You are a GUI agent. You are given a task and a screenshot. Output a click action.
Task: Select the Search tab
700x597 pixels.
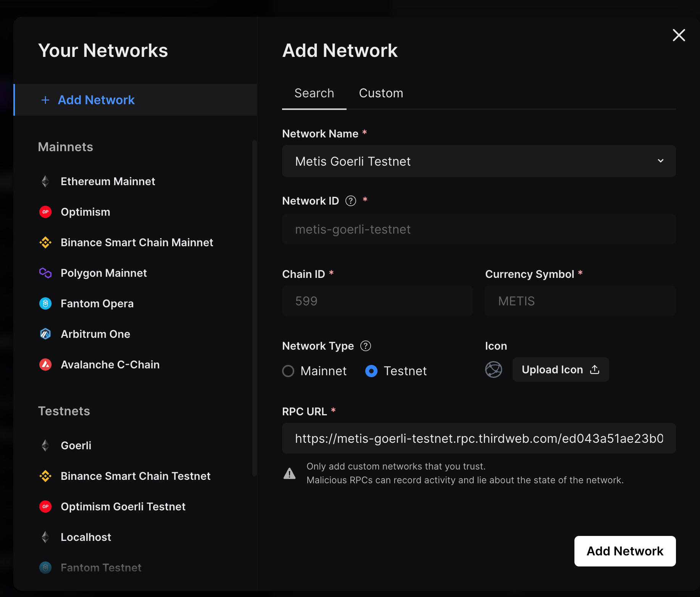tap(314, 93)
